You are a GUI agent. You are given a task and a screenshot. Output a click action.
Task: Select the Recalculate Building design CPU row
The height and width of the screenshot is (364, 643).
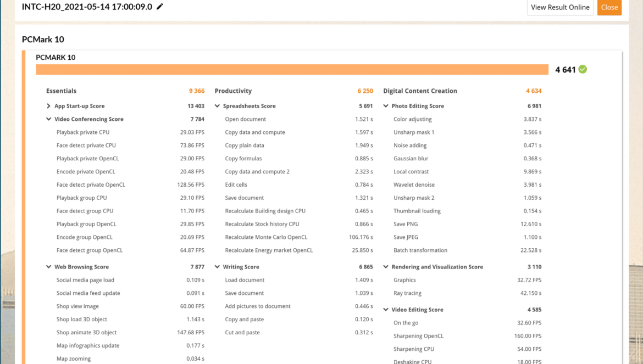pyautogui.click(x=299, y=211)
